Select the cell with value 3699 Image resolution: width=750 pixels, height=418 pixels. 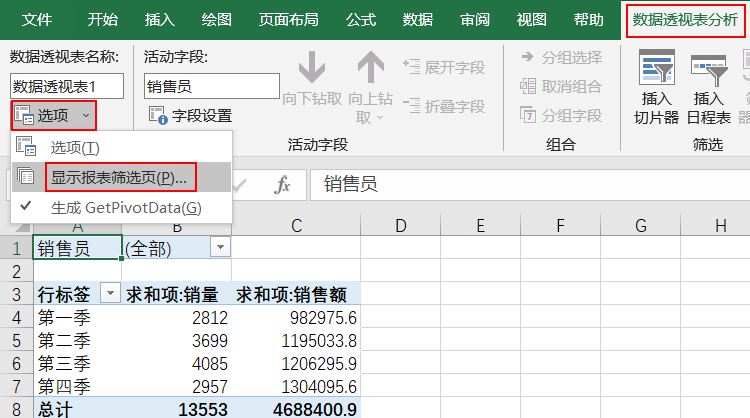(176, 340)
